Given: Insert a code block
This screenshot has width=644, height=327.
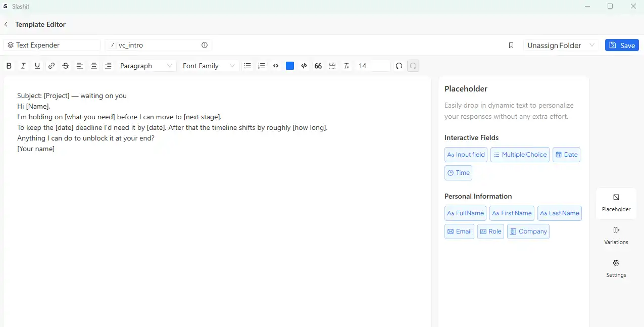Looking at the screenshot, I should tap(304, 66).
